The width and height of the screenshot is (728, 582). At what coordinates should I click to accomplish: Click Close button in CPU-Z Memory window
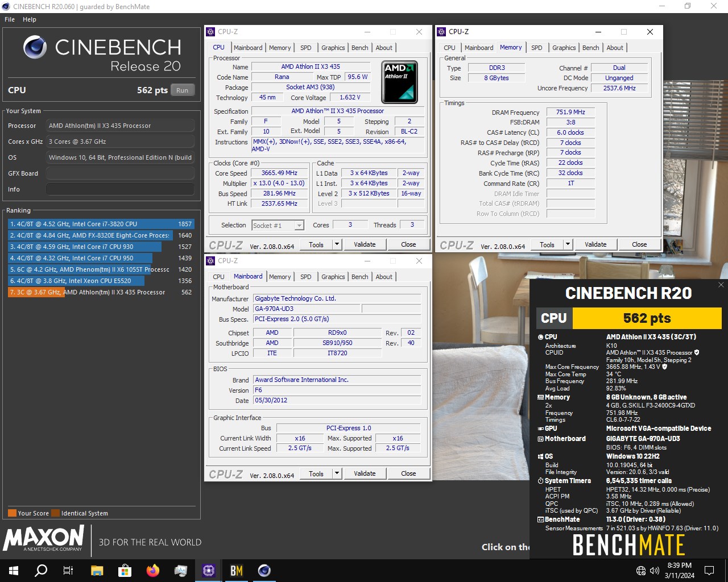639,244
